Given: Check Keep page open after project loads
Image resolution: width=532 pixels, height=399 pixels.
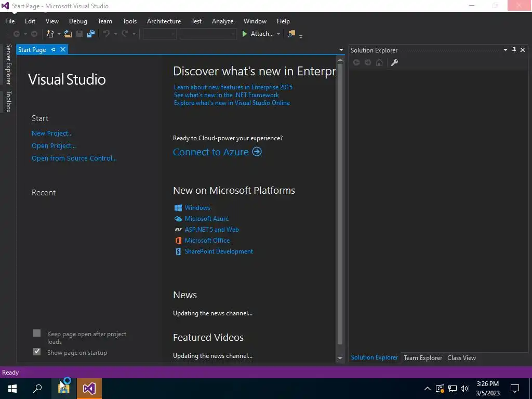Looking at the screenshot, I should point(37,333).
